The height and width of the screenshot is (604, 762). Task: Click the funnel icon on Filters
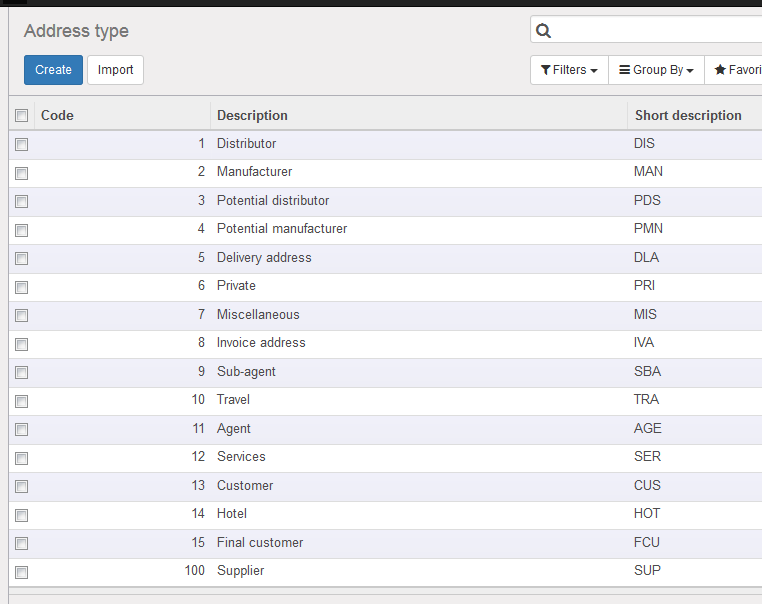(x=546, y=70)
